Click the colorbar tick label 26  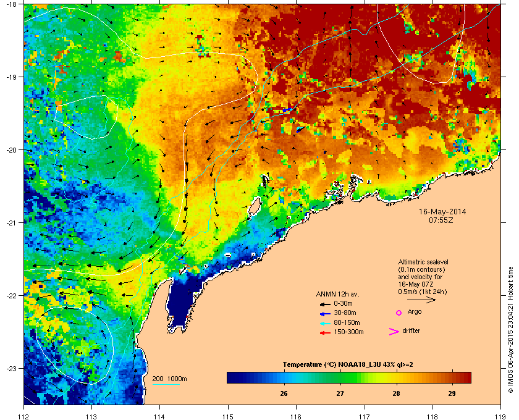(x=284, y=393)
